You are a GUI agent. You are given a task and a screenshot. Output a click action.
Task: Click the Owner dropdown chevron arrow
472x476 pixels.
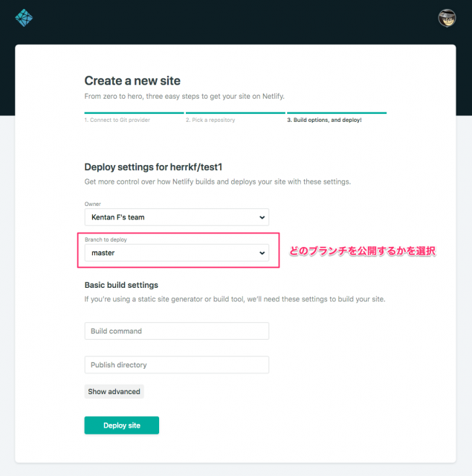click(262, 217)
